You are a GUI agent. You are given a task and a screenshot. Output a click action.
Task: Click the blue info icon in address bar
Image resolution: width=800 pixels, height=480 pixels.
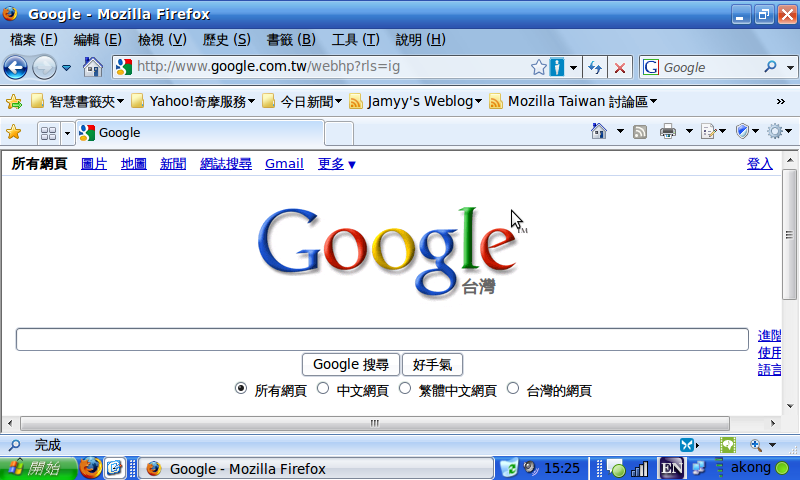(557, 67)
